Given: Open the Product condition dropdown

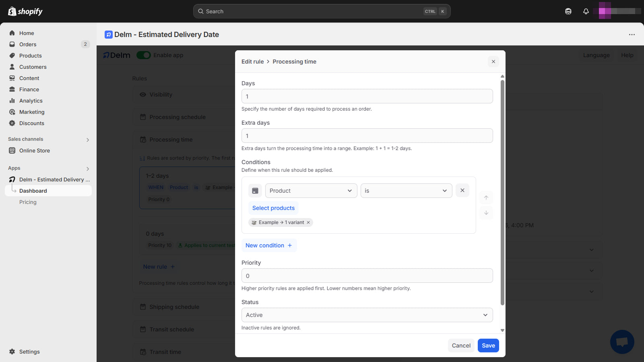Looking at the screenshot, I should [x=311, y=191].
